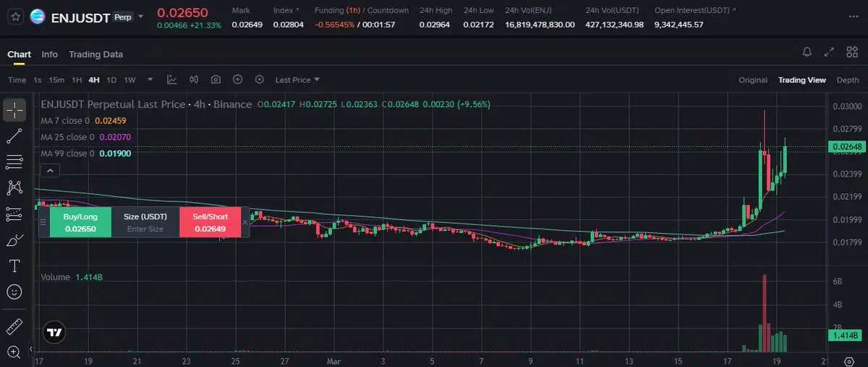The height and width of the screenshot is (367, 868).
Task: Click the Funding (1h) / Countdown label
Action: [x=362, y=11]
